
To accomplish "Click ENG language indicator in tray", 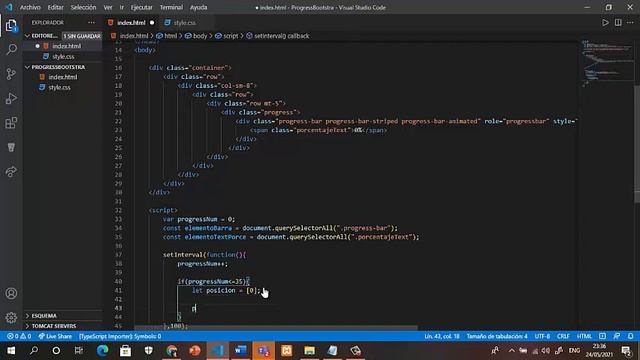I will (574, 351).
